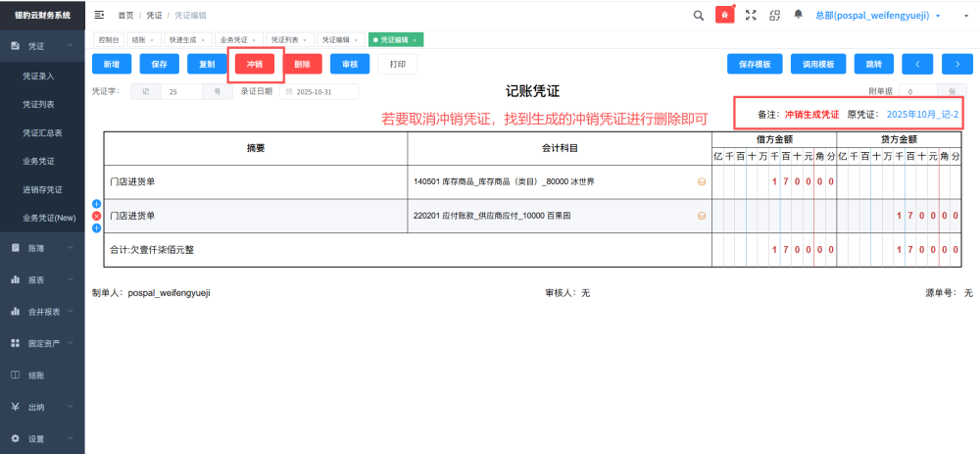Click the voucher number field showing 25
The width and height of the screenshot is (980, 454).
tap(181, 92)
